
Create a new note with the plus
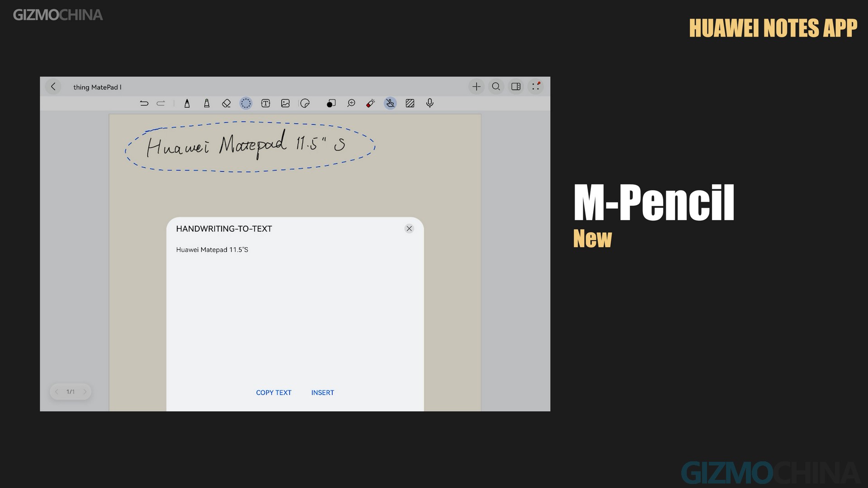(x=476, y=86)
